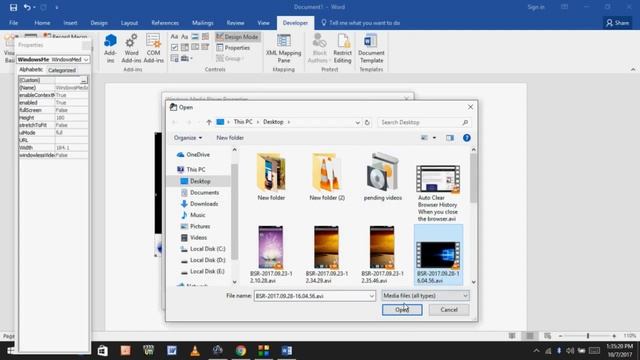
Task: Open the Media files (all types) filter dropdown
Action: (x=425, y=296)
